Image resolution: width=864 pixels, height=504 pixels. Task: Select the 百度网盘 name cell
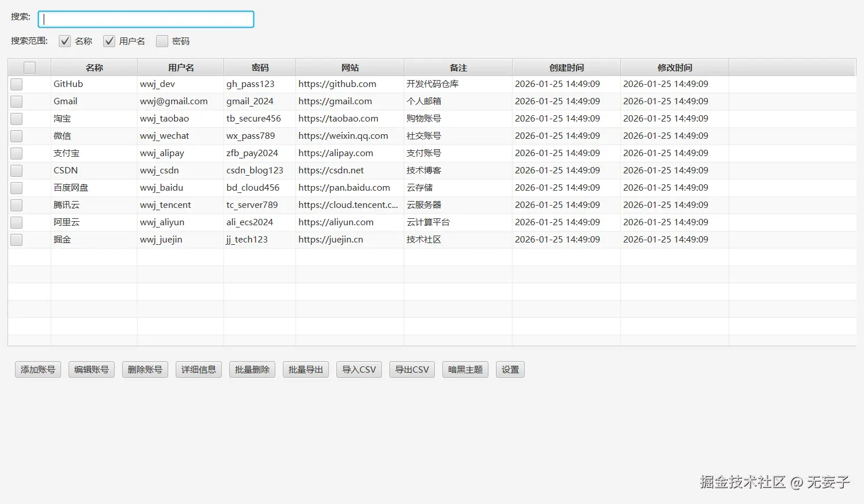point(94,188)
